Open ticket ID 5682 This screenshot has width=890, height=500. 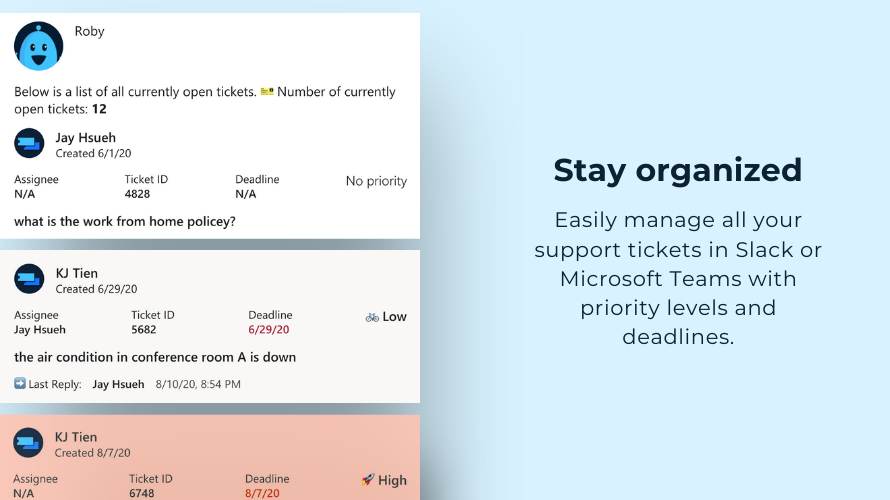pyautogui.click(x=144, y=330)
